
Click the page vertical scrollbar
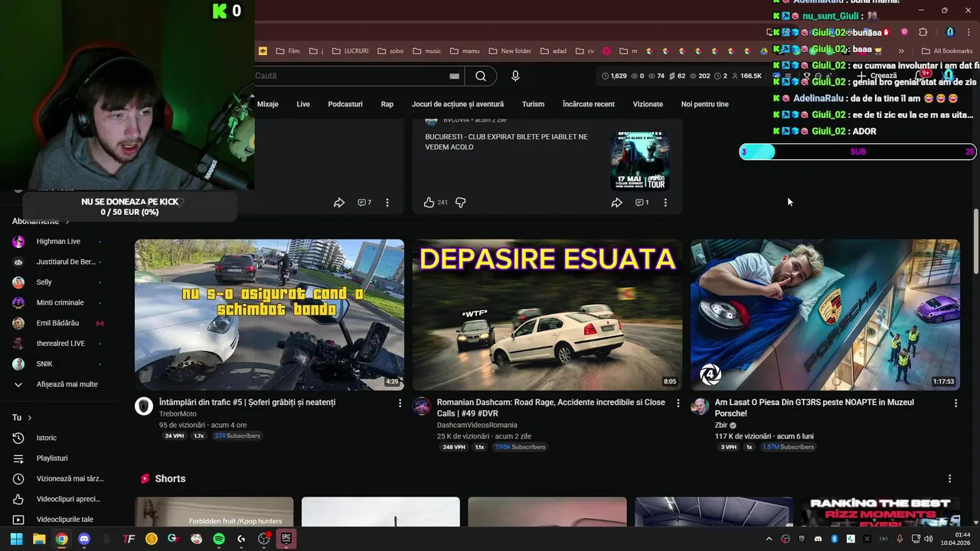point(975,242)
